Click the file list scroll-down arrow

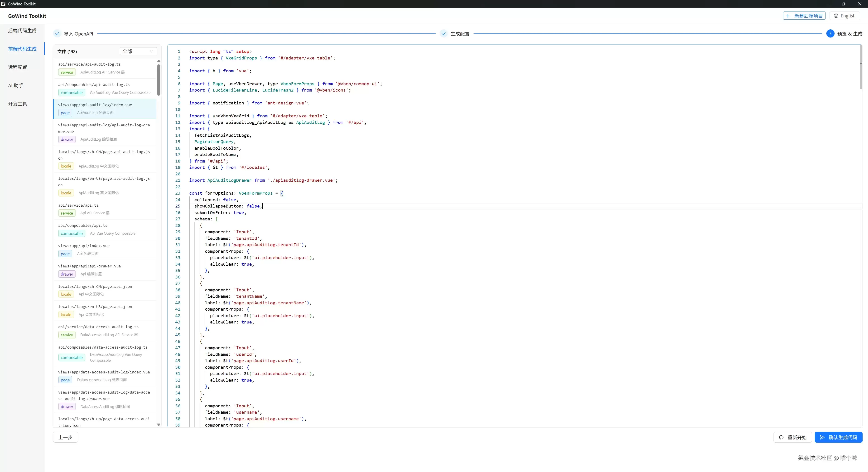click(159, 425)
